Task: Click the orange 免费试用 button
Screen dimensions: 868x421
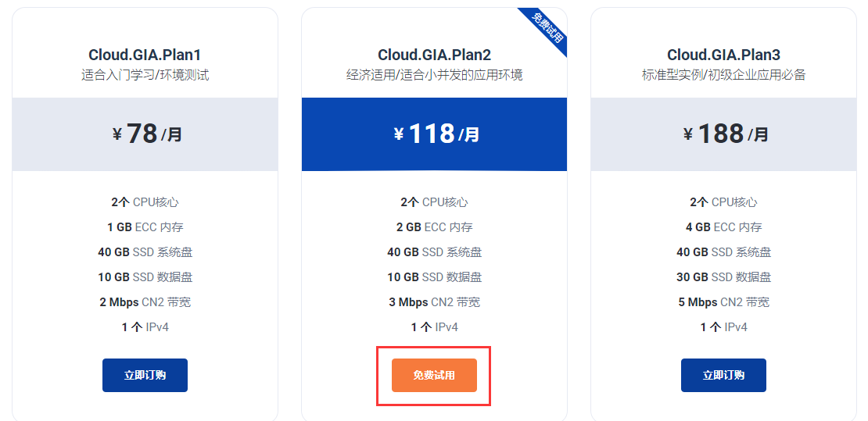Action: click(434, 375)
